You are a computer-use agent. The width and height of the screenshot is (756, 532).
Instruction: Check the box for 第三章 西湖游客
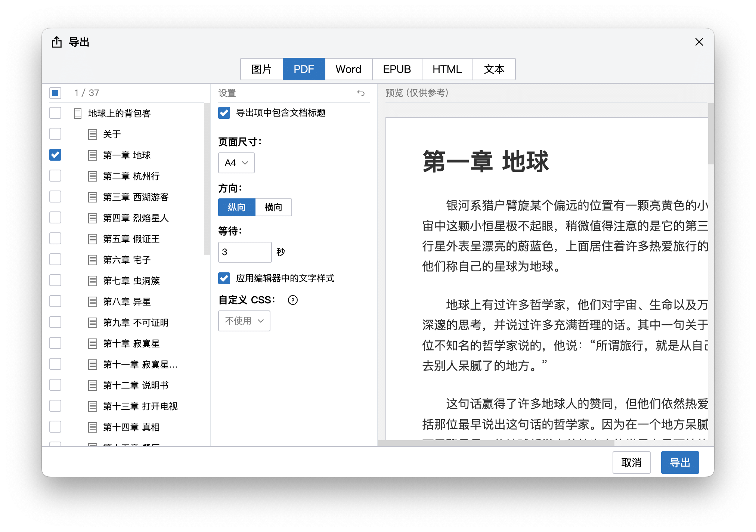(x=55, y=197)
